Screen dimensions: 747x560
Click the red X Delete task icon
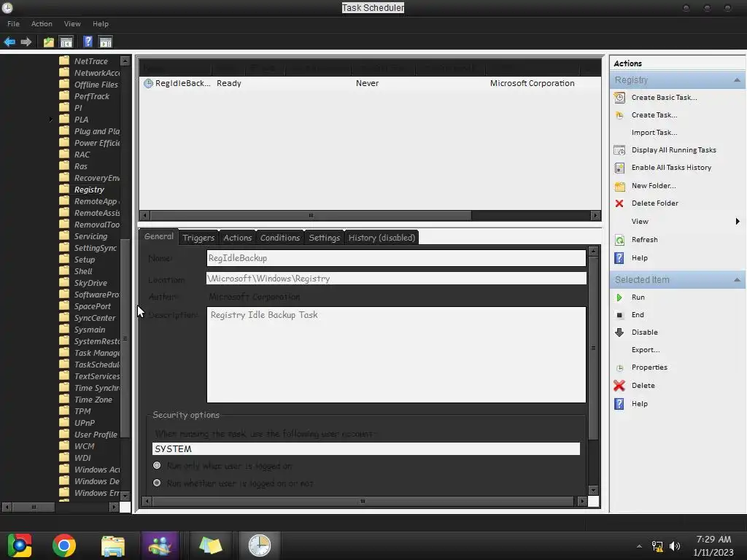[619, 386]
